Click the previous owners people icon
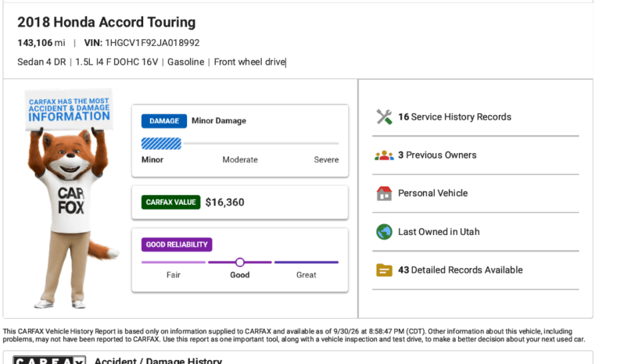The height and width of the screenshot is (364, 624). click(384, 155)
